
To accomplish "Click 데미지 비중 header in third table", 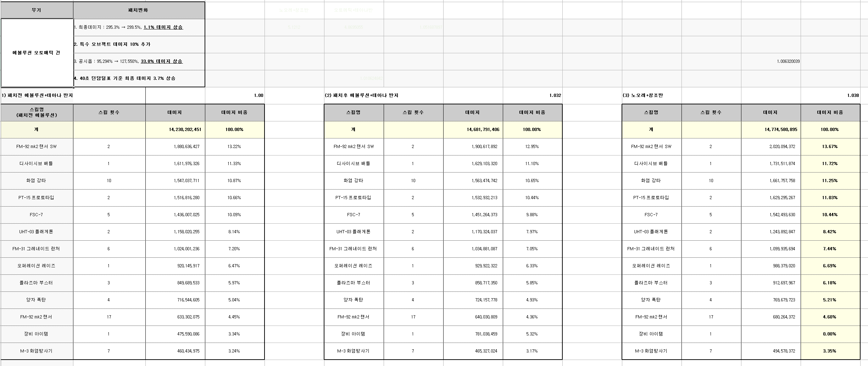I will [830, 113].
